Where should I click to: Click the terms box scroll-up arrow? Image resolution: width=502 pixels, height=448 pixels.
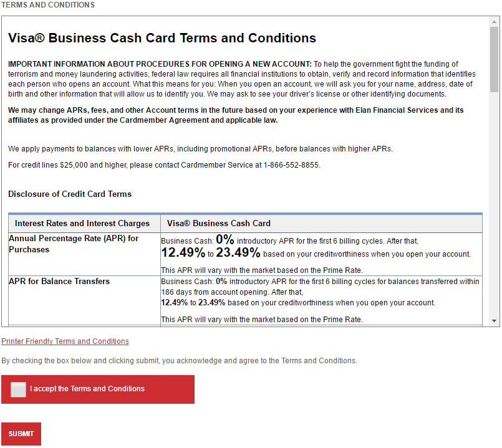pyautogui.click(x=494, y=22)
